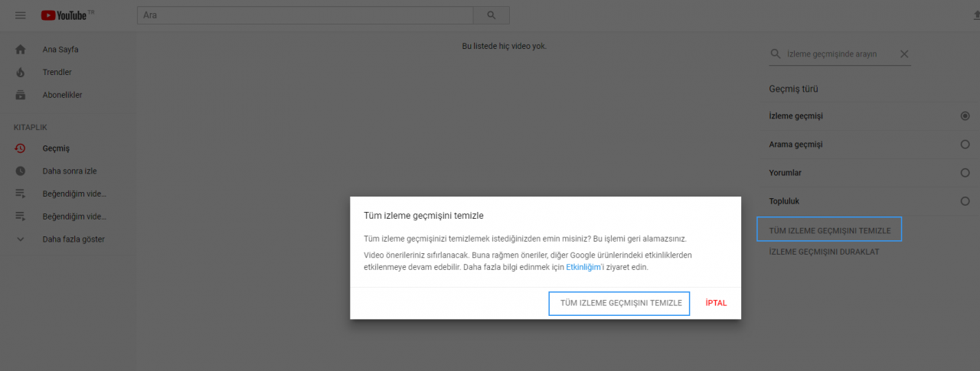Choose the Topluluk radio option
This screenshot has height=371, width=980.
coord(965,201)
